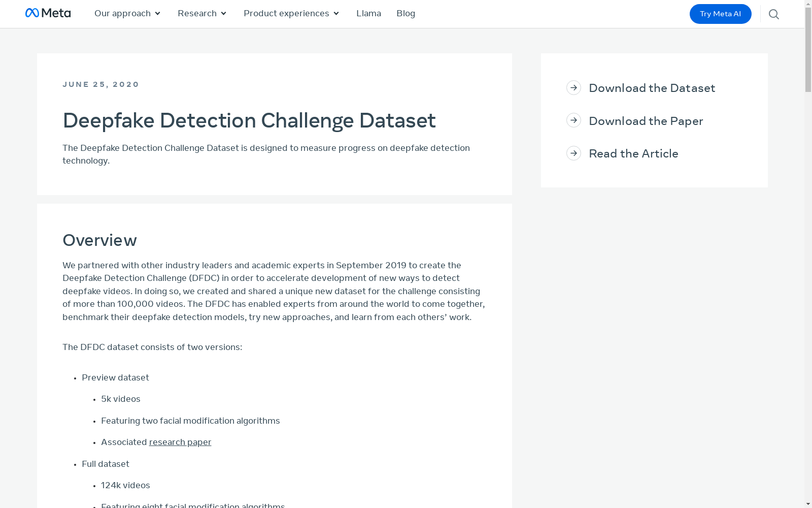Follow the research paper hyperlink
812x508 pixels.
click(x=180, y=442)
